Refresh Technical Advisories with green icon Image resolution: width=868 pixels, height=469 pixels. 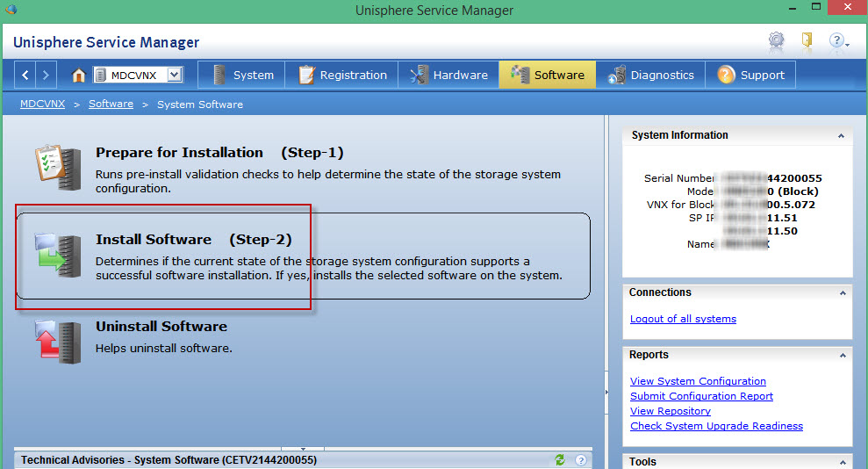click(560, 459)
